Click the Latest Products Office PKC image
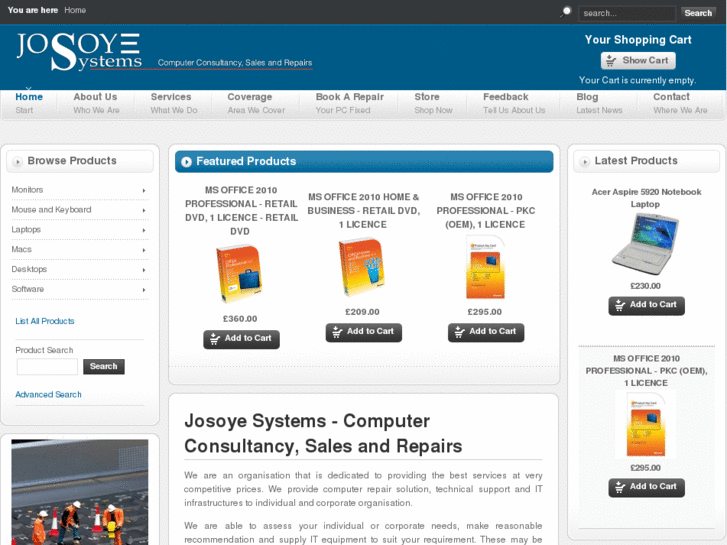 pyautogui.click(x=645, y=425)
